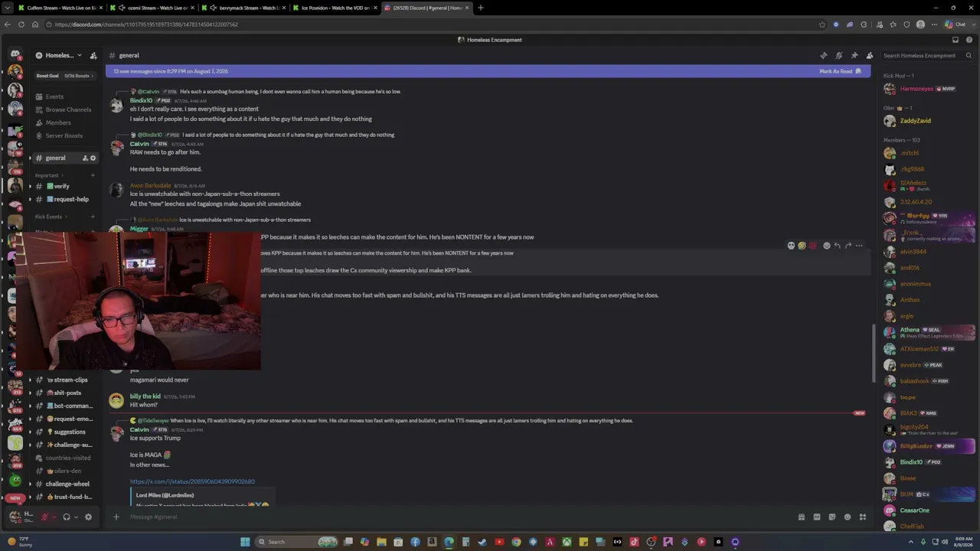
Task: Toggle headphones deafen in user panel
Action: (66, 517)
